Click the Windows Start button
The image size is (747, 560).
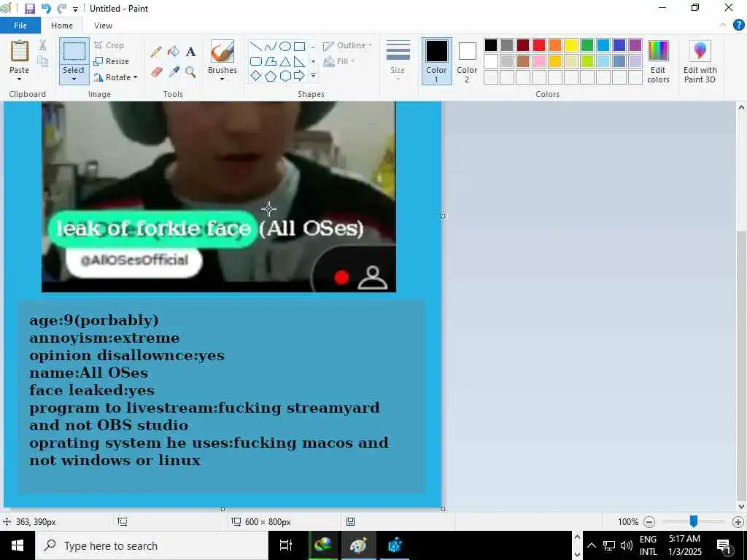point(18,545)
